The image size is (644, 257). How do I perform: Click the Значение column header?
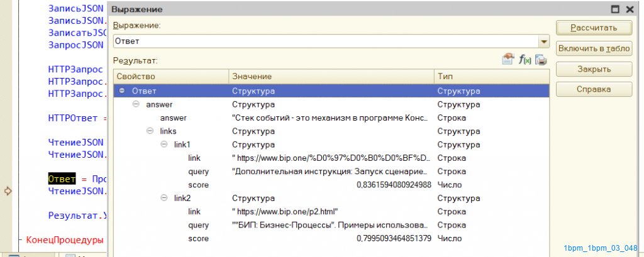pos(330,76)
